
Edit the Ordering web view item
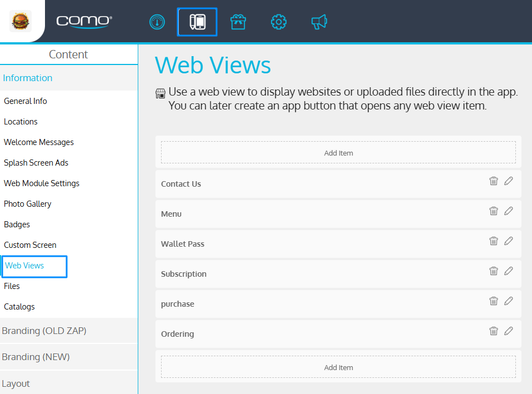coord(508,331)
